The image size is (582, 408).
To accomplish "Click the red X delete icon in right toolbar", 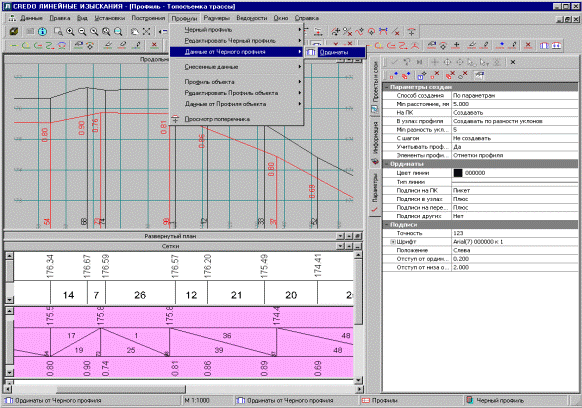I will point(528,45).
